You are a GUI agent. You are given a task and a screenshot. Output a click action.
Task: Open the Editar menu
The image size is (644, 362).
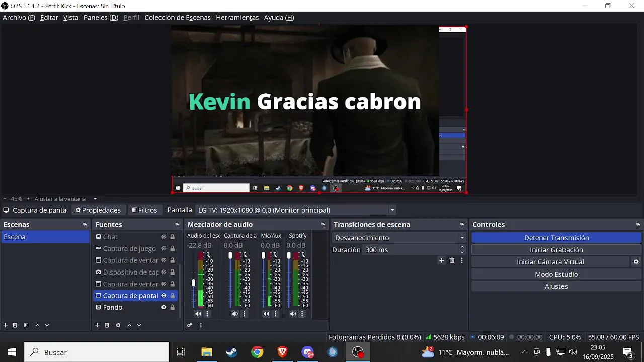[49, 18]
